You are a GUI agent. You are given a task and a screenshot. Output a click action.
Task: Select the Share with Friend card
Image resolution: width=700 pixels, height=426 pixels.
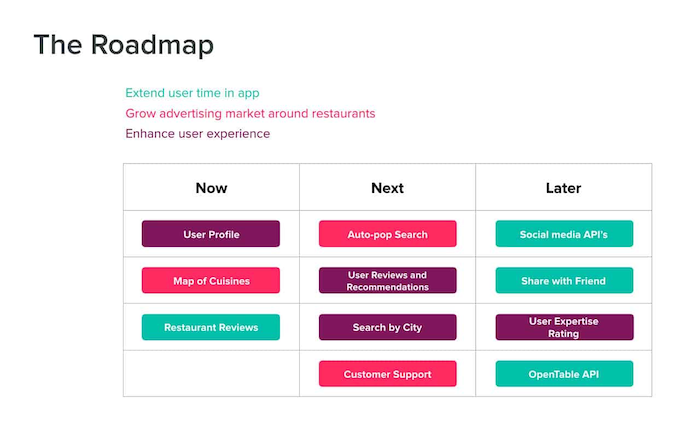coord(564,281)
